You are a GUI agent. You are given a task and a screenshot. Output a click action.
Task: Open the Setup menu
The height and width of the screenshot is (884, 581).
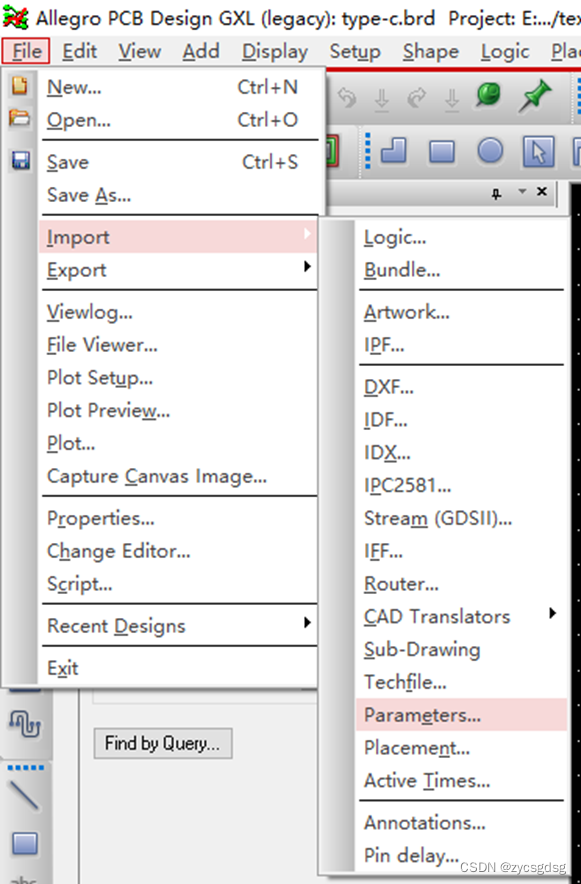point(355,51)
